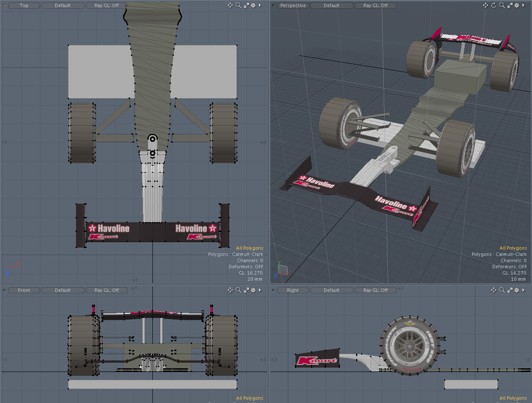Open Default shading dropdown in Front viewport
The image size is (532, 403).
coord(63,290)
